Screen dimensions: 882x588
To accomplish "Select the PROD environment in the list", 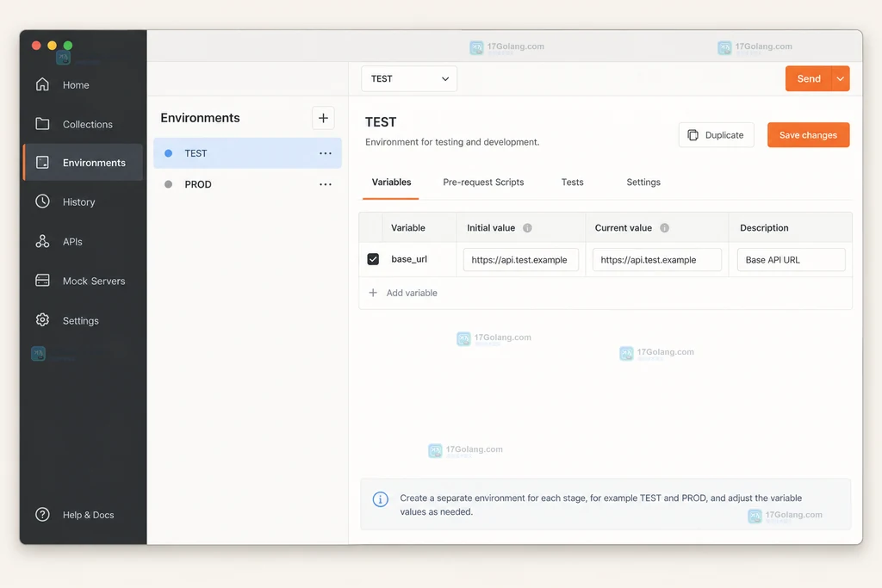I will click(247, 184).
